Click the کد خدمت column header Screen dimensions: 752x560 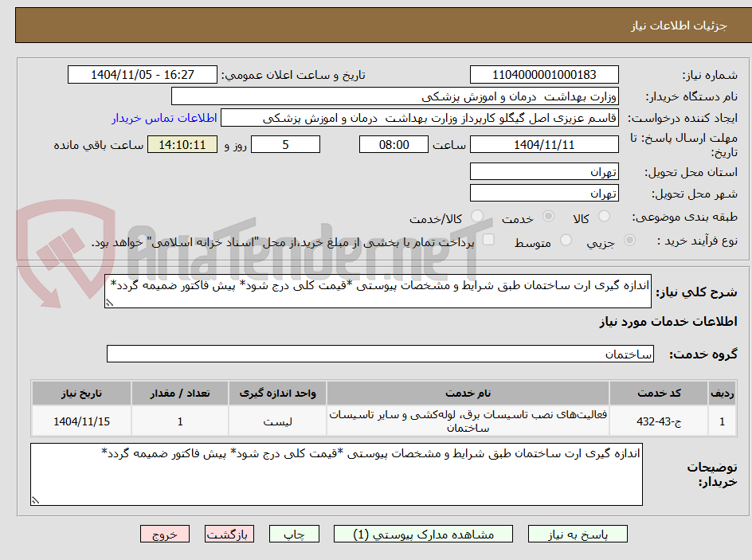click(659, 394)
